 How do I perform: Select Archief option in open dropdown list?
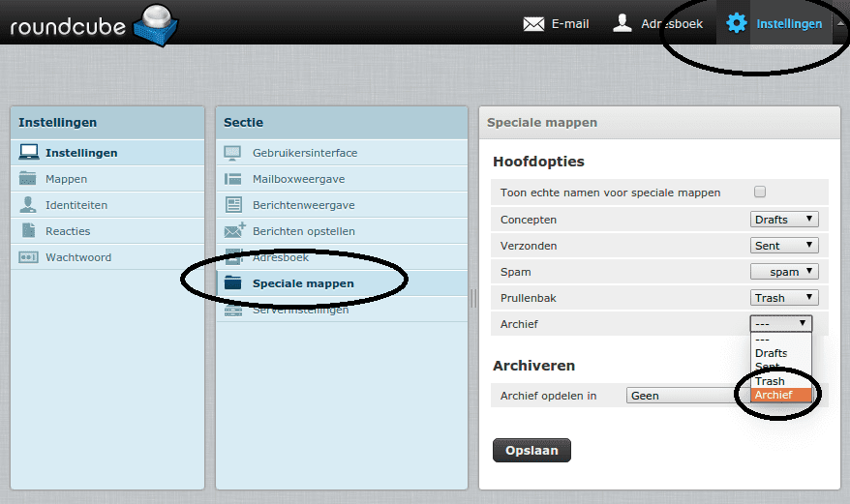pyautogui.click(x=780, y=395)
